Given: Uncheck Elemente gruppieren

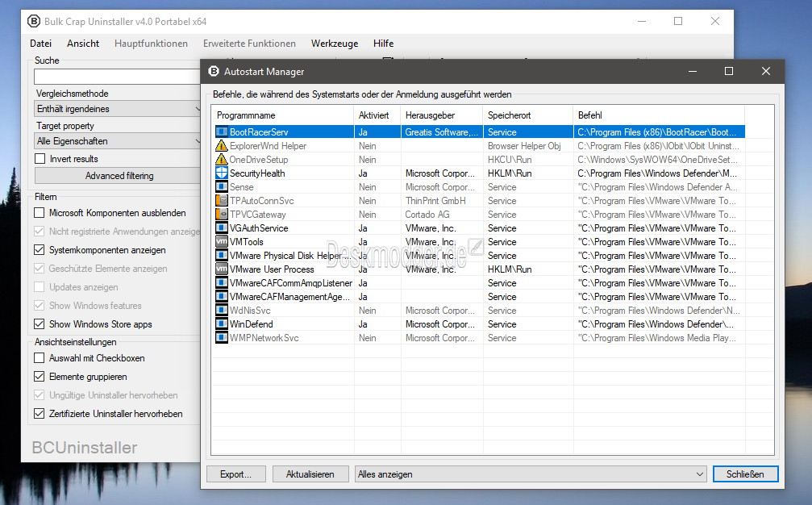Looking at the screenshot, I should click(x=39, y=377).
